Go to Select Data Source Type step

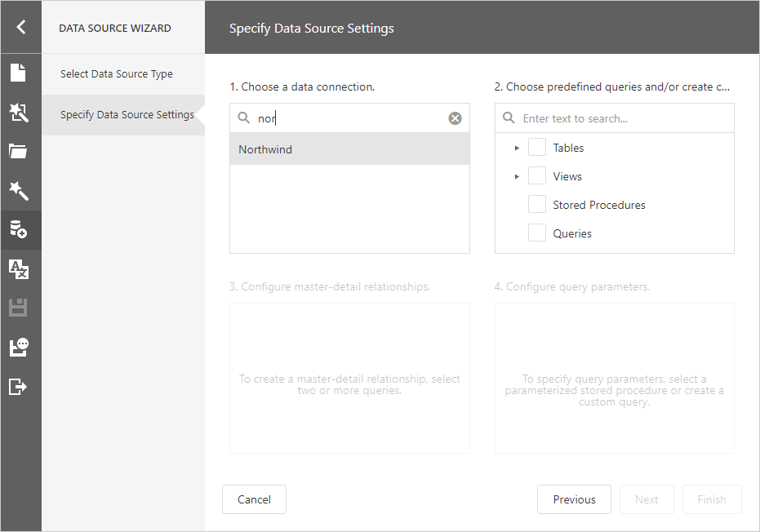tap(117, 74)
